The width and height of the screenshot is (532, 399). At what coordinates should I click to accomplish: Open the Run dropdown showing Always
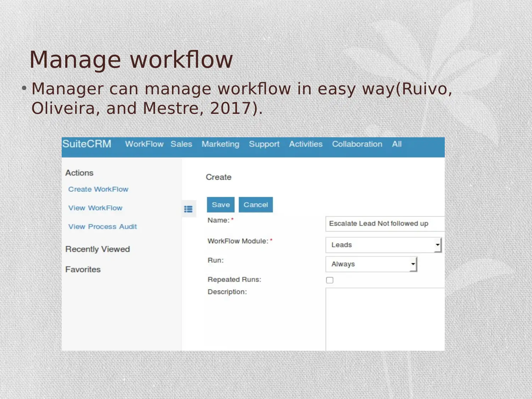(371, 264)
